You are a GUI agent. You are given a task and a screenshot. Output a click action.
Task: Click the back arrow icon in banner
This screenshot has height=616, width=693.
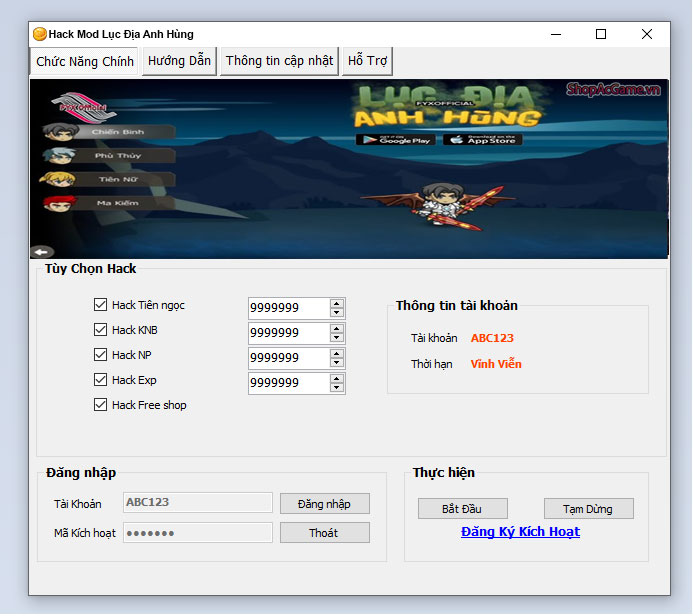(x=42, y=252)
